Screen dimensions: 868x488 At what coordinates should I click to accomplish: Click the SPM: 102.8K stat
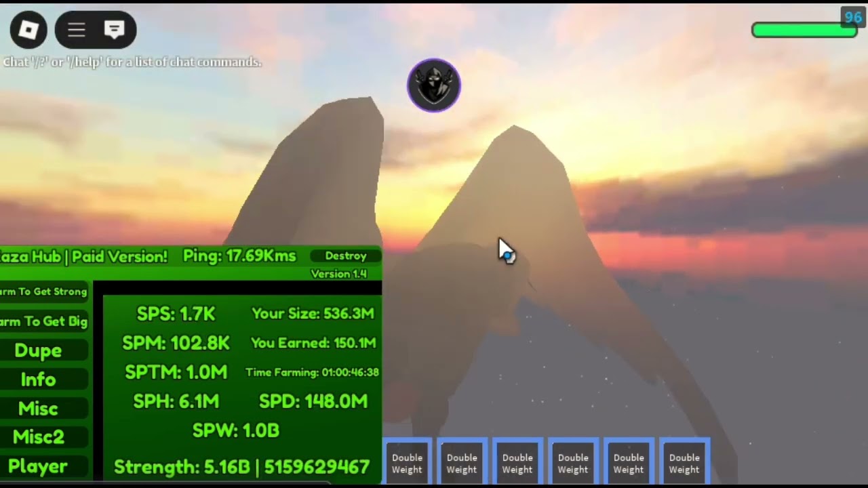pyautogui.click(x=176, y=343)
